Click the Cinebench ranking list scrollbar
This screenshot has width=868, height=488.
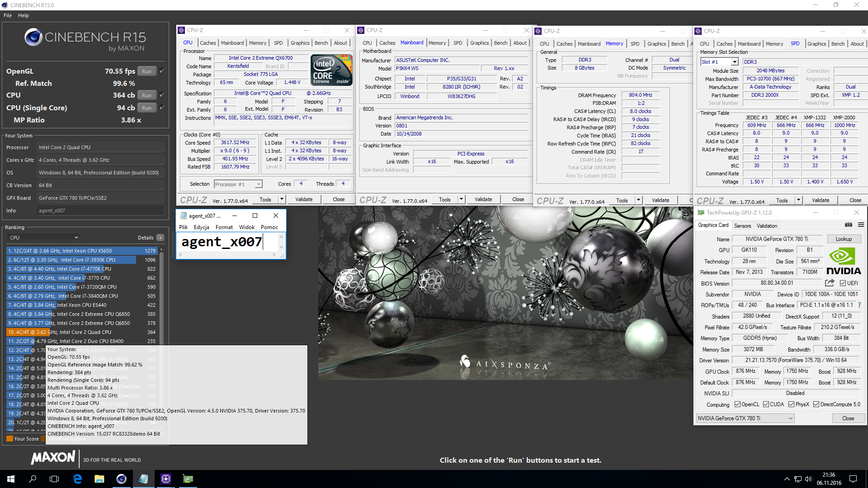[161, 339]
